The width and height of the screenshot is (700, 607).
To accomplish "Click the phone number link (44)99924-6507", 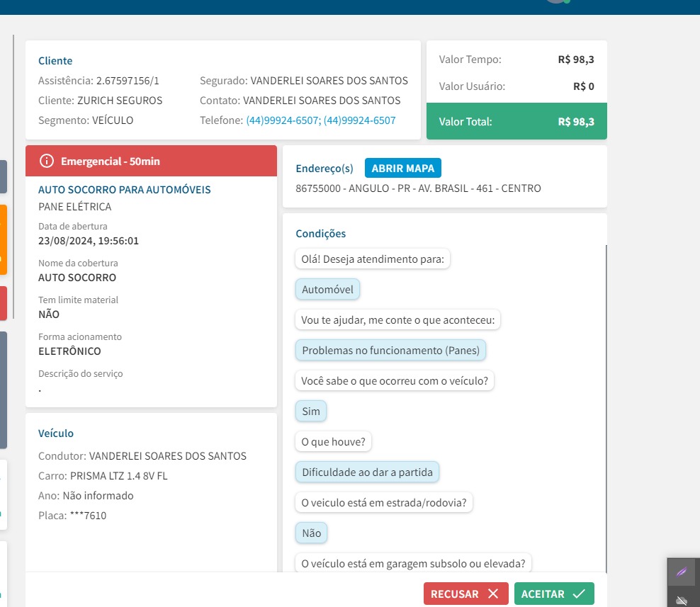I will pyautogui.click(x=283, y=120).
